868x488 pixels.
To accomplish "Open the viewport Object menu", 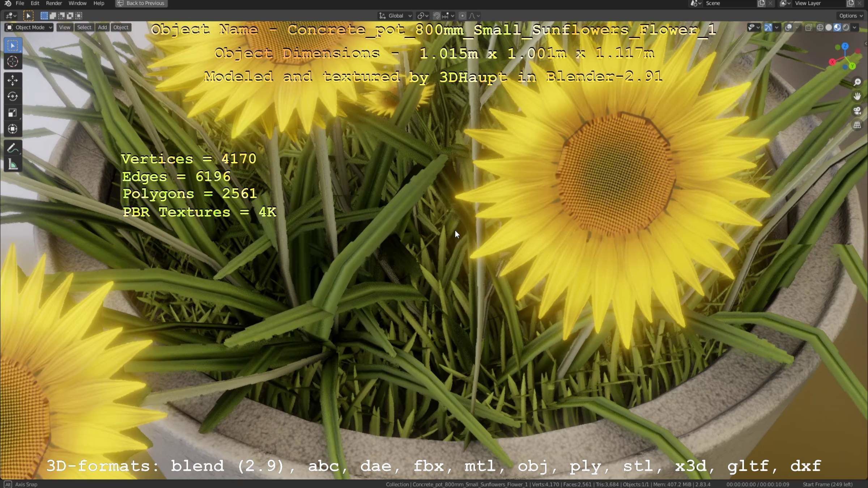I will pyautogui.click(x=121, y=27).
